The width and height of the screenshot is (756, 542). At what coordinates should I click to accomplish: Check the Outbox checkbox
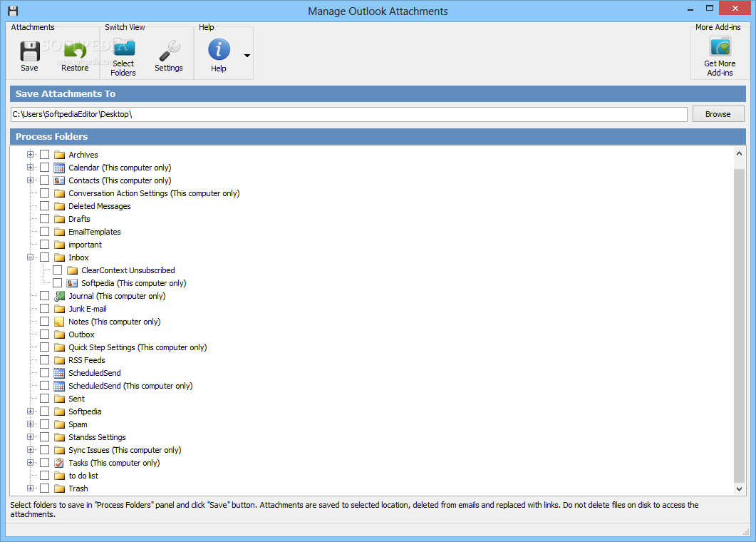pyautogui.click(x=44, y=334)
